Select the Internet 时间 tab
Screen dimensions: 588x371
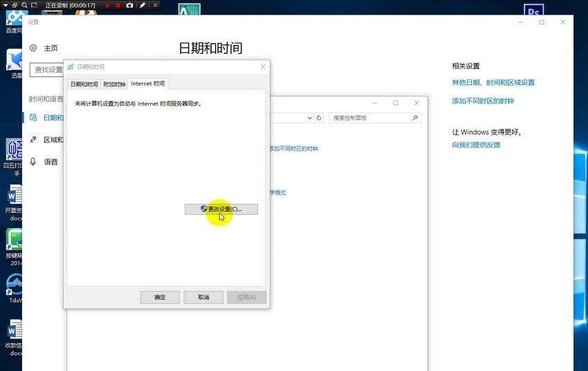click(148, 84)
